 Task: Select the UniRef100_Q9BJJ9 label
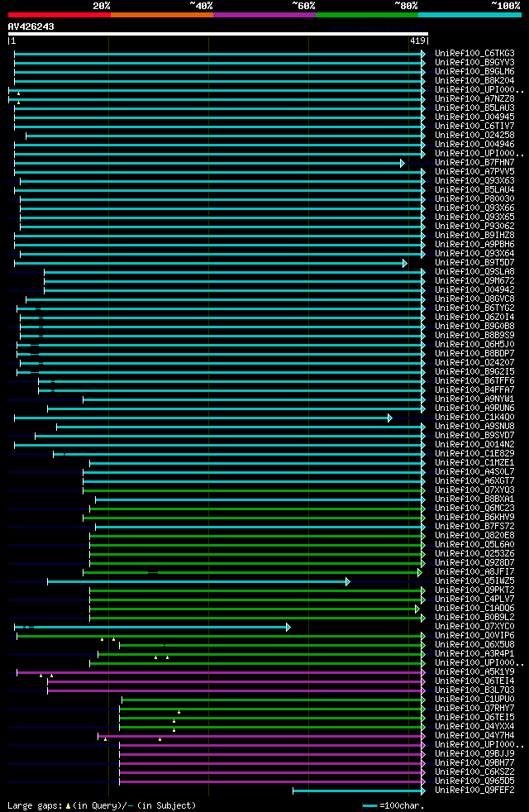pyautogui.click(x=474, y=754)
